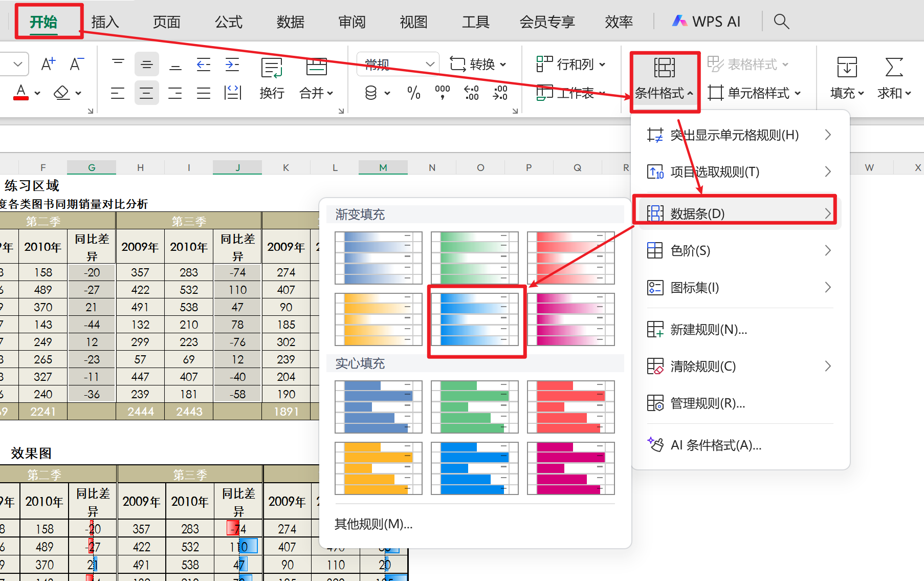Select column H header
This screenshot has width=924, height=581.
click(140, 167)
